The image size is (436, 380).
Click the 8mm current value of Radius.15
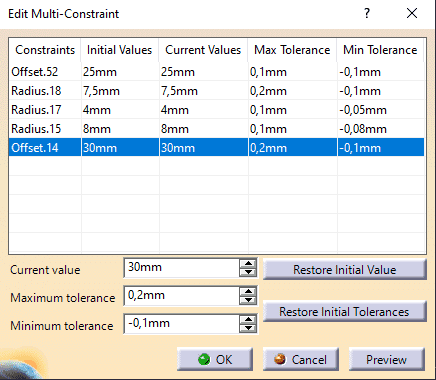pyautogui.click(x=175, y=129)
